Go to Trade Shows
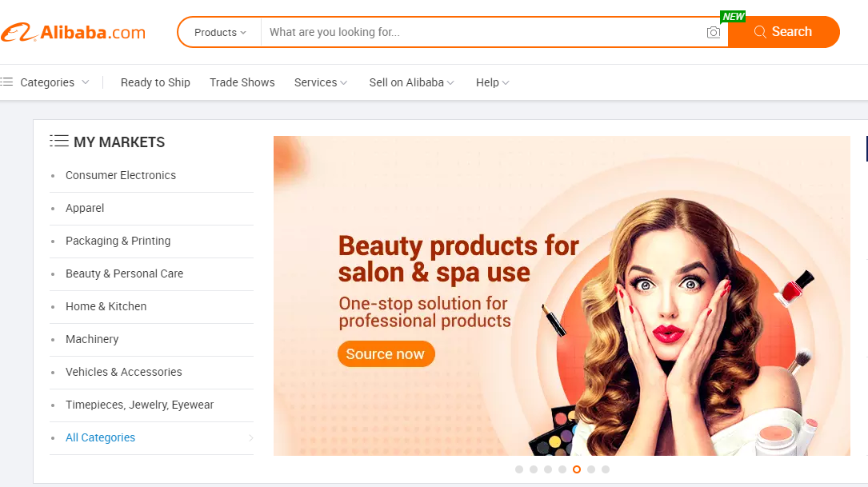868x487 pixels. [x=242, y=82]
